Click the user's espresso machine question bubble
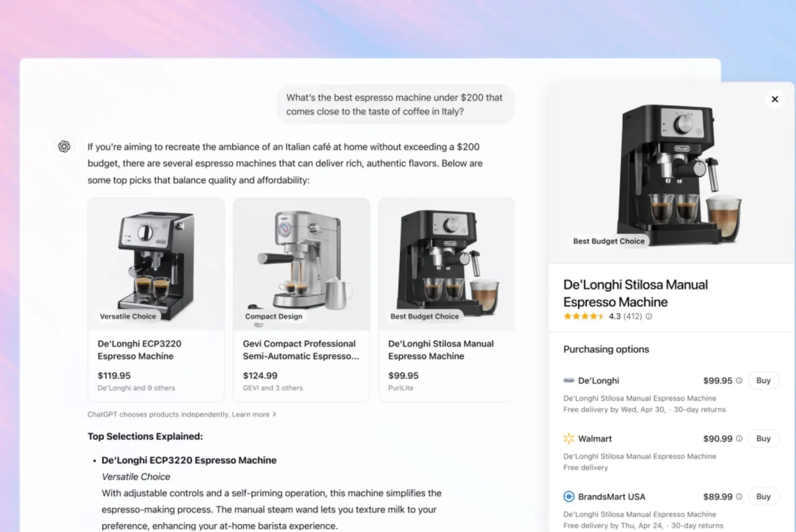This screenshot has height=532, width=796. point(395,104)
